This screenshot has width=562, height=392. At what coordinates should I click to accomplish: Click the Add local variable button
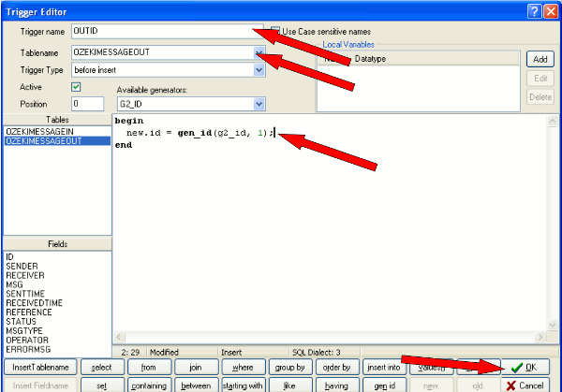point(539,59)
